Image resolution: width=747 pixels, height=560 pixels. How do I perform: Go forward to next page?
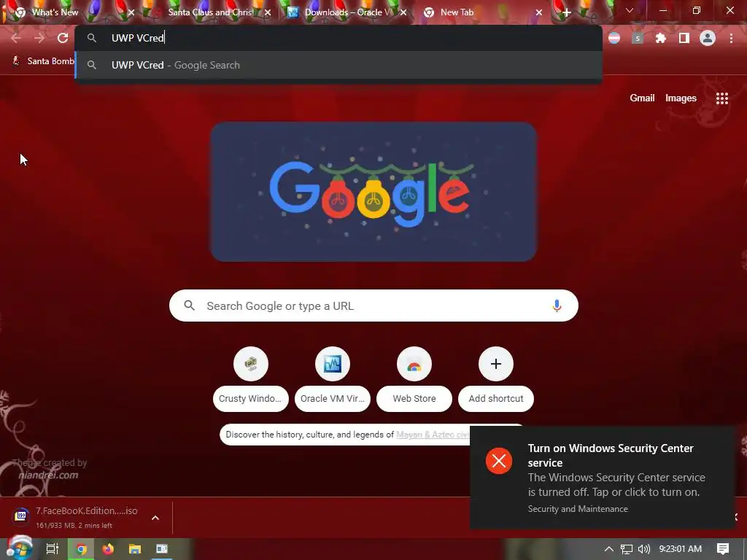click(x=39, y=38)
